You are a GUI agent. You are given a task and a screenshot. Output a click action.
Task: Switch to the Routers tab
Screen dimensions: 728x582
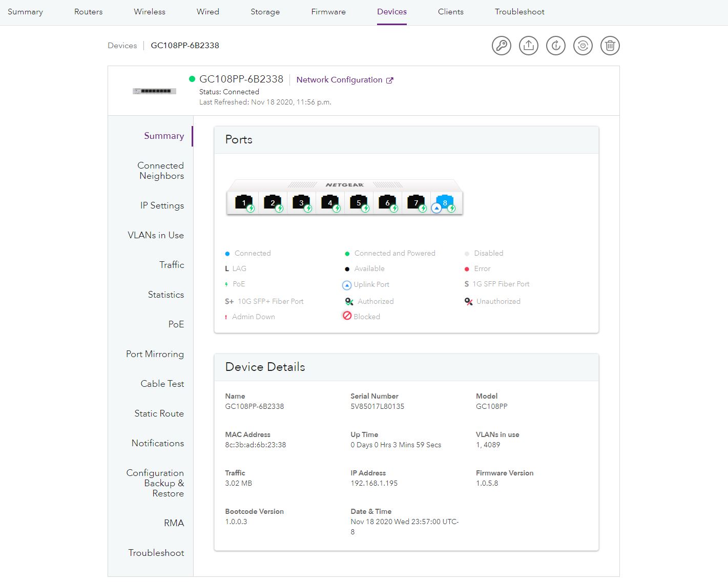[88, 12]
